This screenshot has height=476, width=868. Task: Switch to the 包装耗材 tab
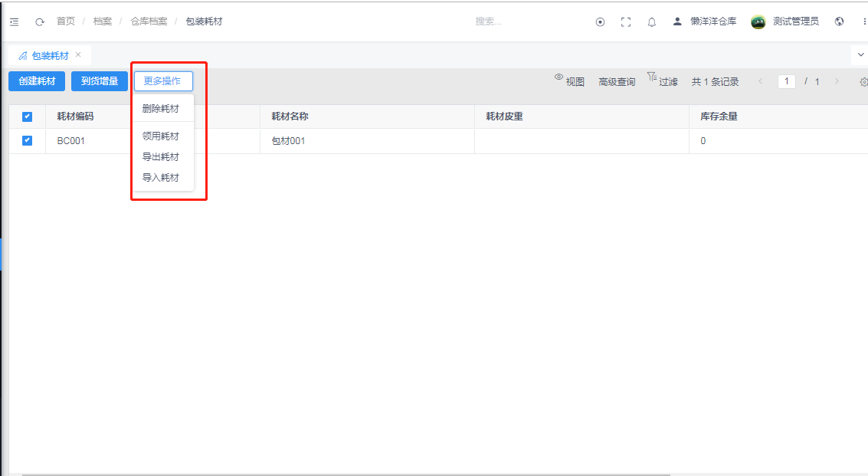coord(50,55)
